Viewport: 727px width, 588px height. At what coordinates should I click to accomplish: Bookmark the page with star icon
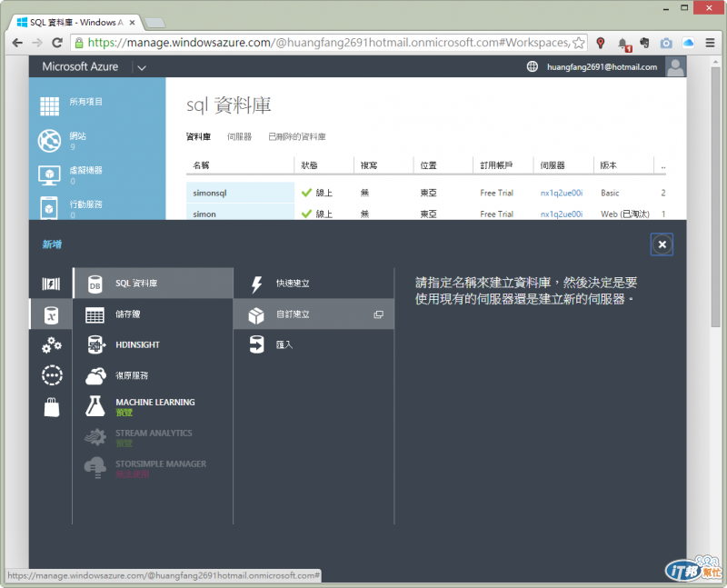point(579,43)
